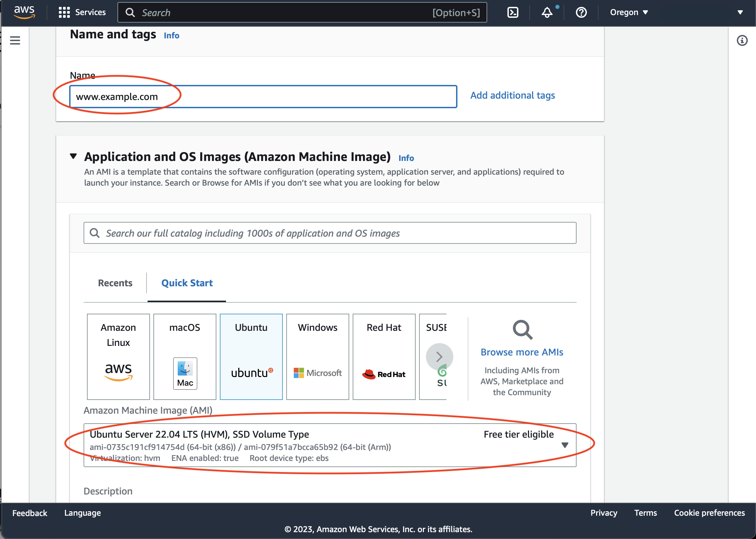Collapse the Application and OS Images section
This screenshot has height=539, width=756.
point(73,156)
